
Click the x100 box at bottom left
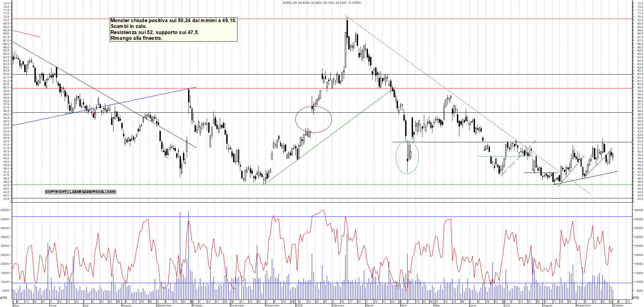(3, 298)
